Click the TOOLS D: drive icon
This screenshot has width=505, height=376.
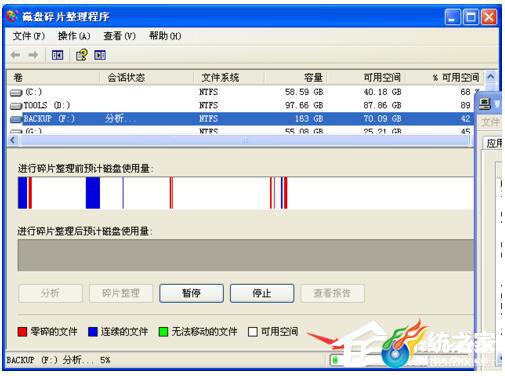coord(16,106)
